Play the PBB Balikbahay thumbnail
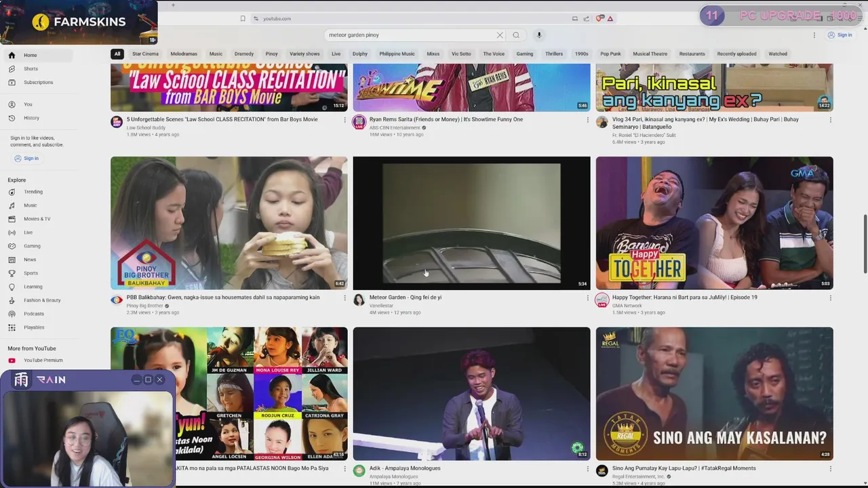This screenshot has height=488, width=868. click(x=229, y=223)
